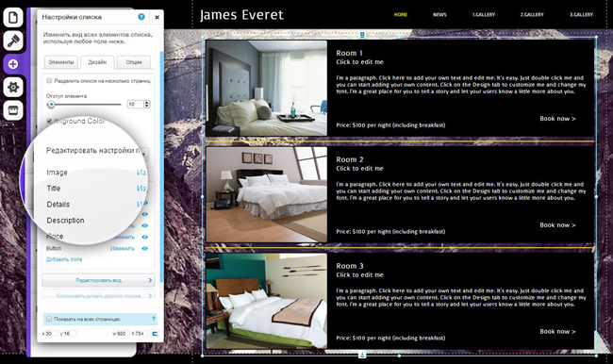Click the blue help icon in panel header
This screenshot has width=613, height=364.
(141, 17)
